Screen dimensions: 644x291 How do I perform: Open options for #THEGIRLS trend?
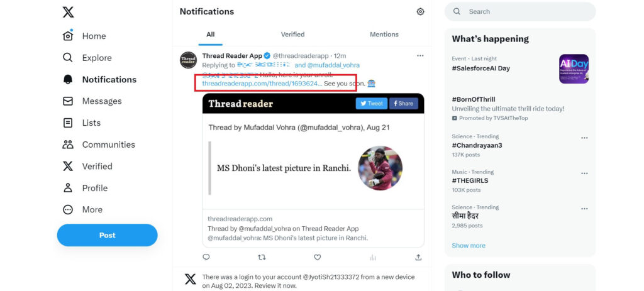[x=584, y=173]
